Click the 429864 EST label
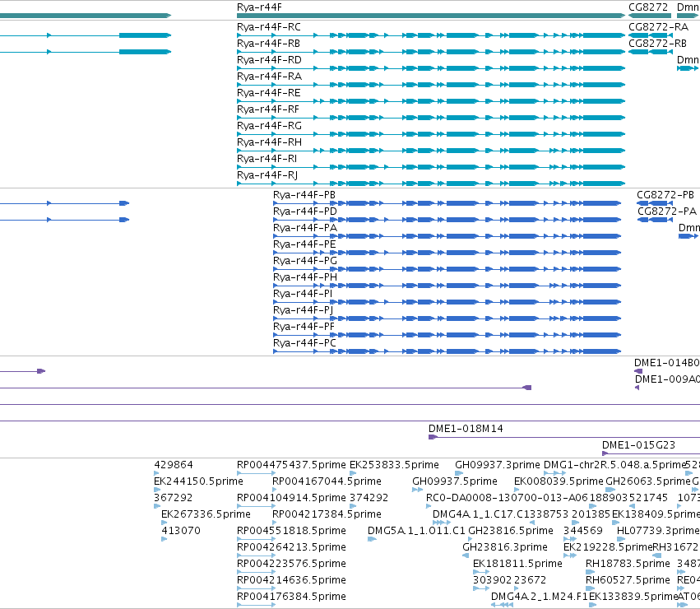 (x=174, y=465)
